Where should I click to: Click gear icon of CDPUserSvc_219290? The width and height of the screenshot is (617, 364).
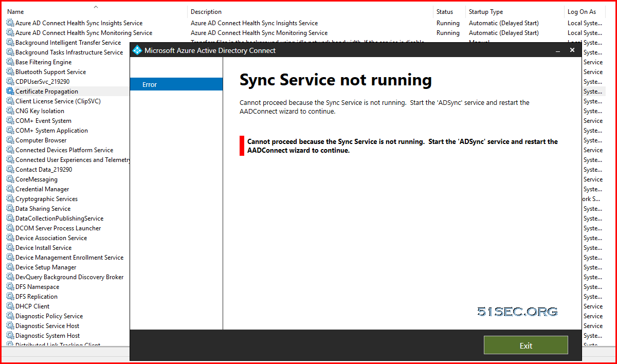point(10,82)
